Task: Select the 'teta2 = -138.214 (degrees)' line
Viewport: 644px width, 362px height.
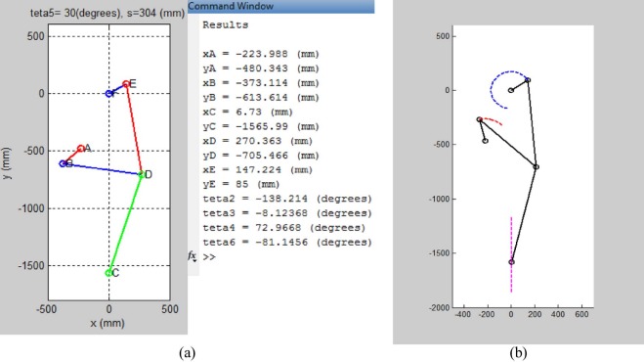Action: (x=287, y=199)
